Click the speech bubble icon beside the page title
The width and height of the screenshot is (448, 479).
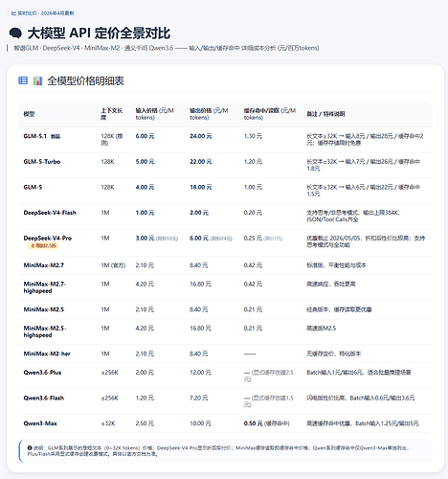[15, 33]
